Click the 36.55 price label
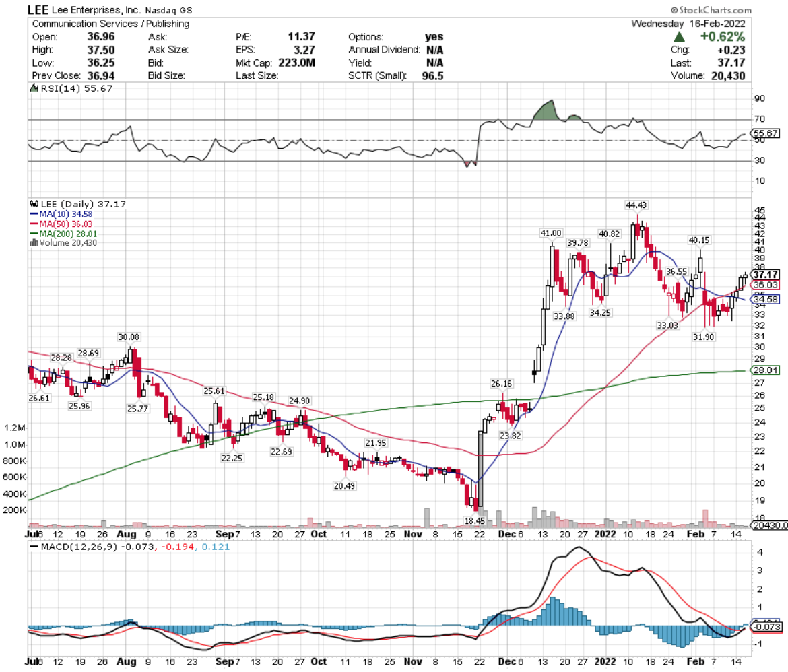The height and width of the screenshot is (672, 788). [x=676, y=271]
